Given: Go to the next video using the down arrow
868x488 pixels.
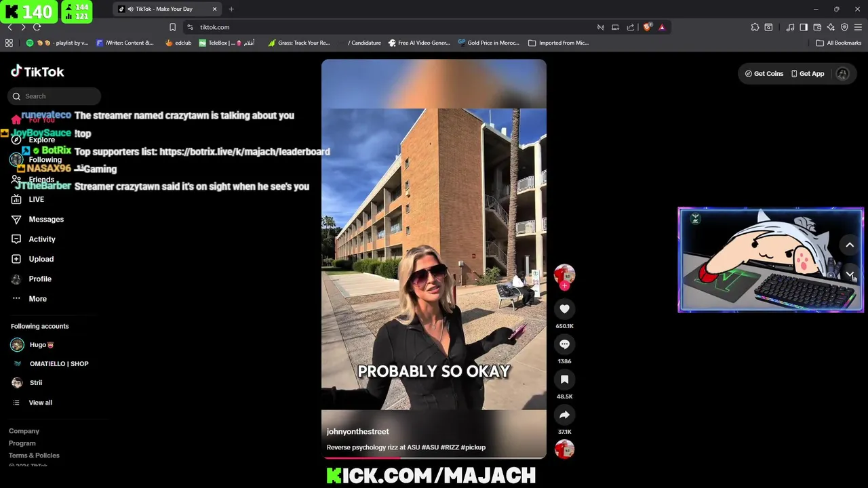Looking at the screenshot, I should tap(850, 274).
